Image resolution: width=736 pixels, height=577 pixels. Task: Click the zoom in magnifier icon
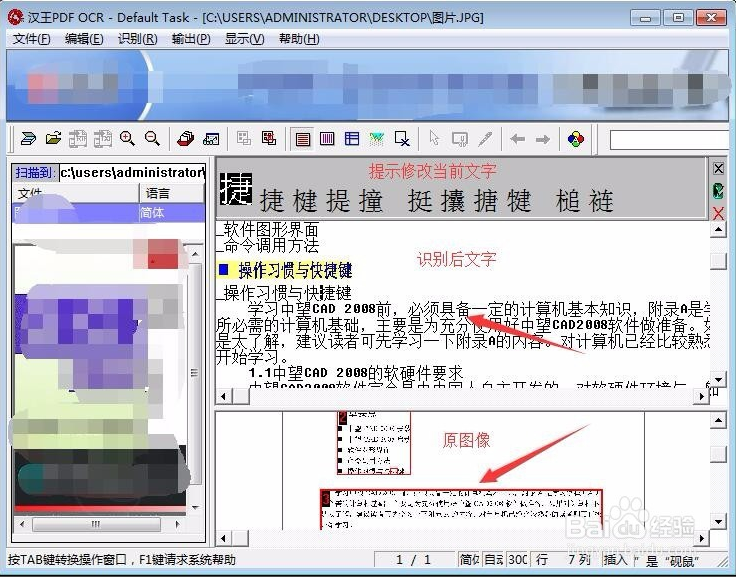[x=127, y=138]
